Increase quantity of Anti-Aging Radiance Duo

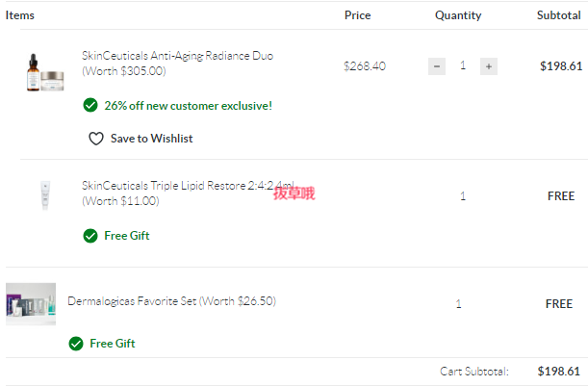[489, 66]
